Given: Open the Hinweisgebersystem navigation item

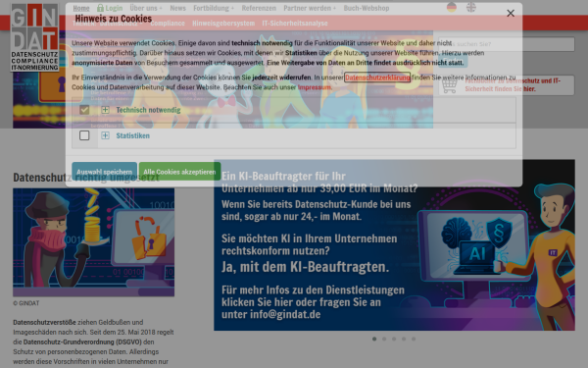Looking at the screenshot, I should (x=223, y=24).
